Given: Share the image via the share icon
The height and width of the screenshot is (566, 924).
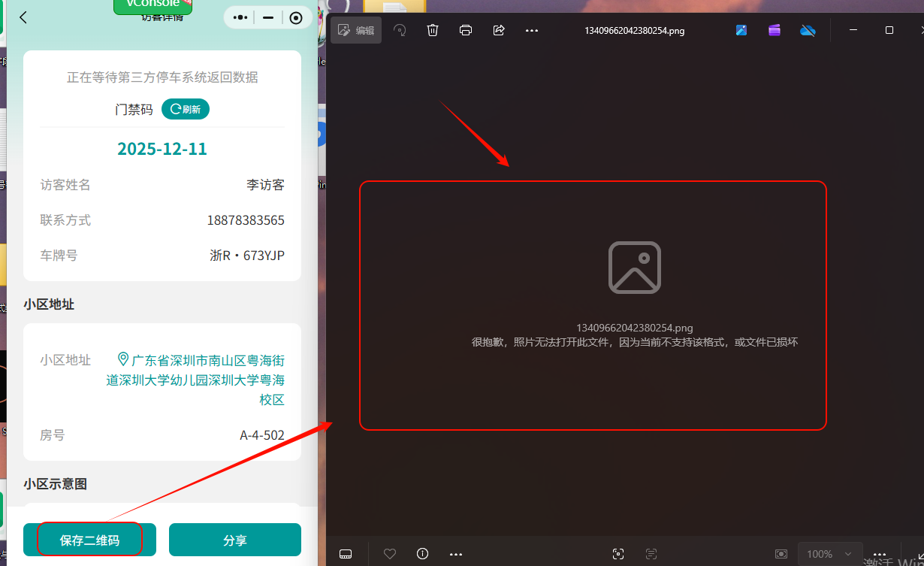Looking at the screenshot, I should [x=498, y=30].
